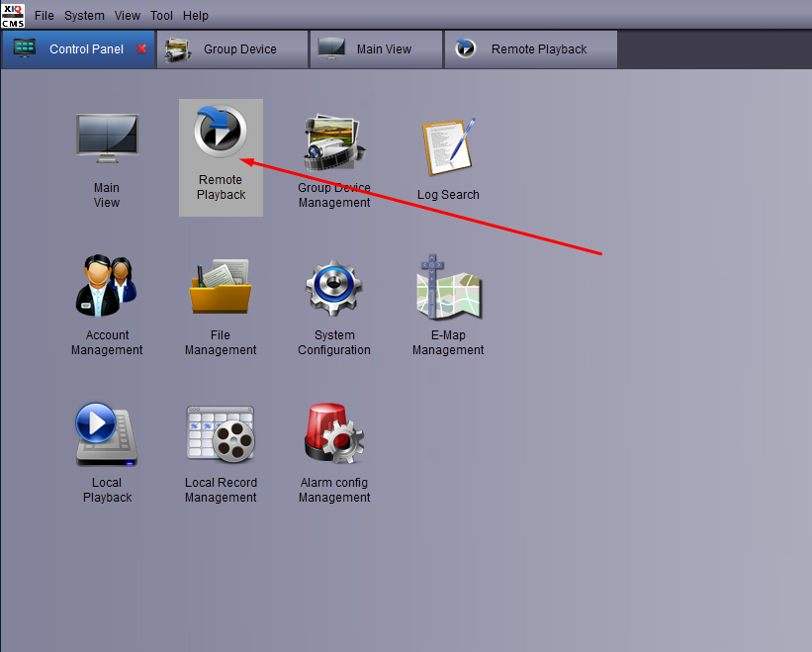Screen dimensions: 812x652
Task: Switch to the Main View tab
Action: (x=377, y=49)
